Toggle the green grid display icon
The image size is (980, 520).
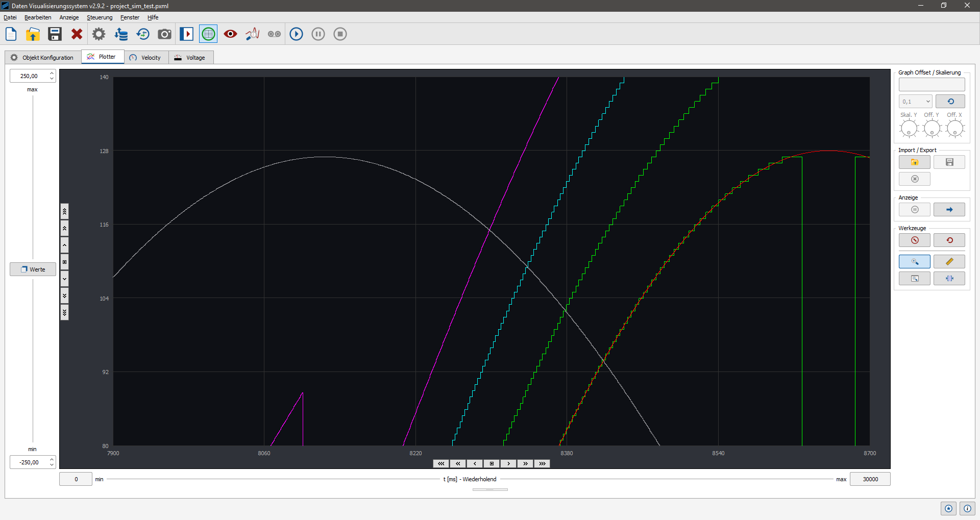coord(208,34)
